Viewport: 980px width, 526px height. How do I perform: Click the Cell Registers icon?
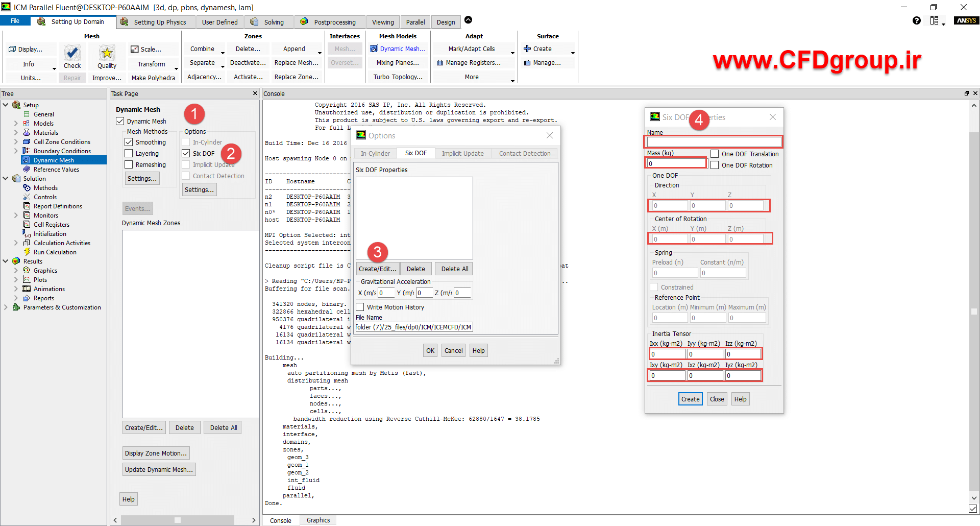(27, 225)
